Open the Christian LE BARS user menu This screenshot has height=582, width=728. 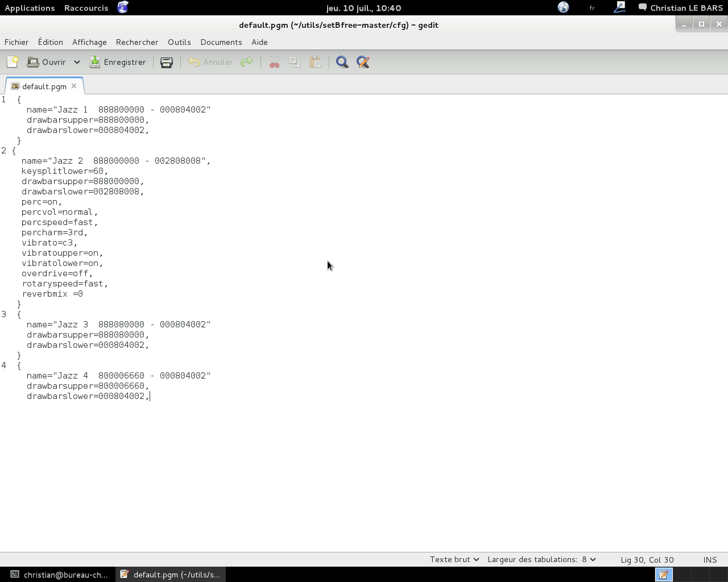pos(681,8)
